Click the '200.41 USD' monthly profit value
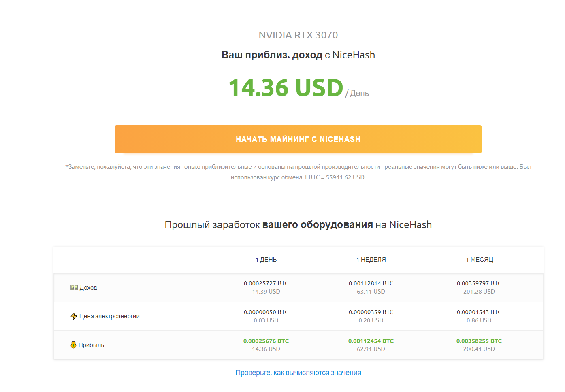 [479, 349]
